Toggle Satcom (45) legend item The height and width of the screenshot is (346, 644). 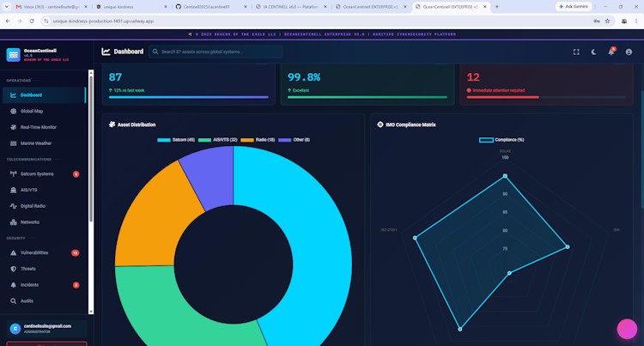pyautogui.click(x=176, y=140)
